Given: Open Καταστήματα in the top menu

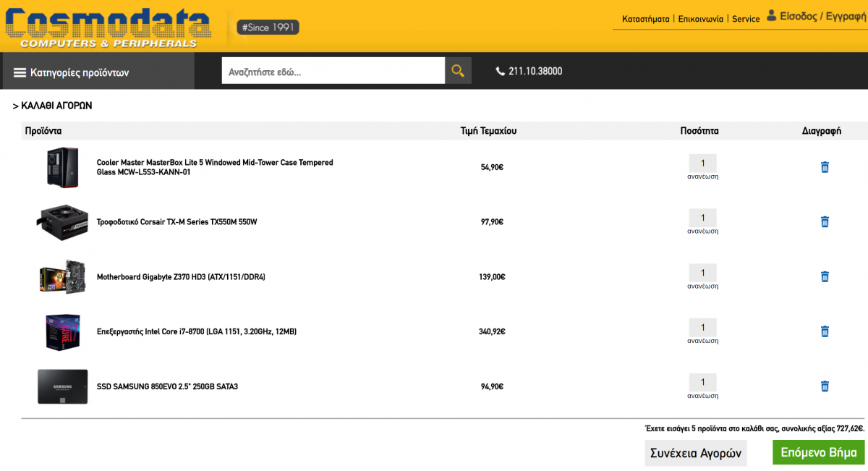Looking at the screenshot, I should pyautogui.click(x=645, y=19).
